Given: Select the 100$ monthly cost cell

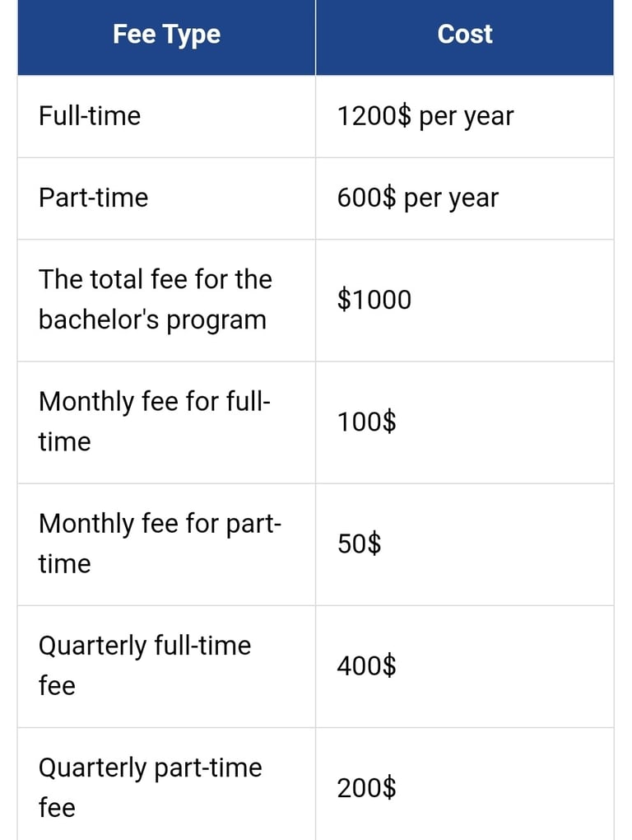Looking at the screenshot, I should pos(366,422).
